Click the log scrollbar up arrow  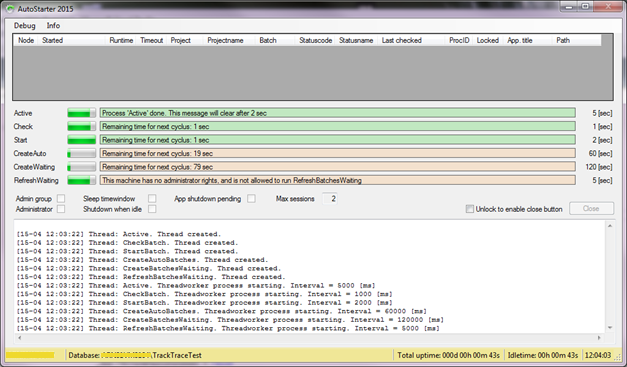610,226
